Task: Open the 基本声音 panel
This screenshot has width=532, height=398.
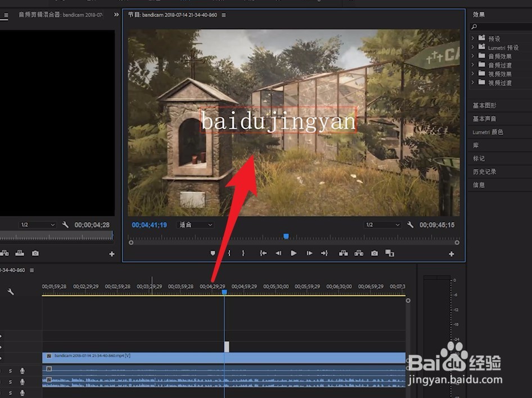Action: click(x=485, y=119)
